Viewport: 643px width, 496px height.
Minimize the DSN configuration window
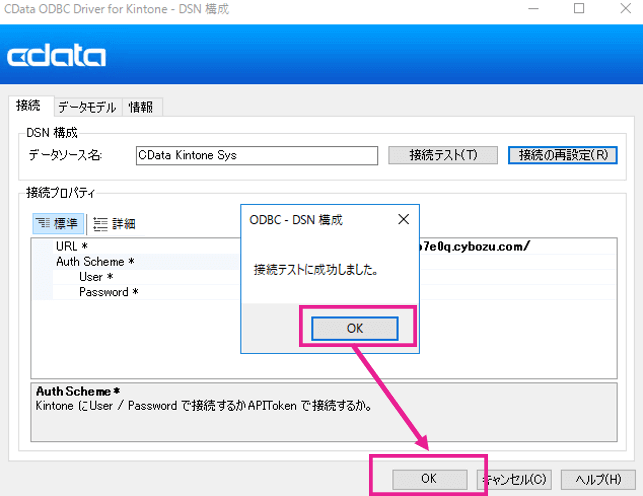tap(533, 8)
